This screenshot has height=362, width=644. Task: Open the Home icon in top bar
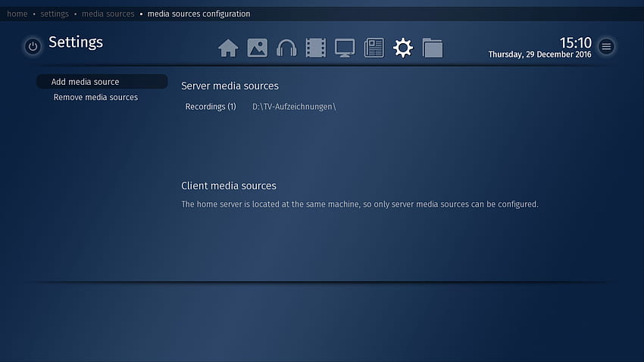(228, 48)
